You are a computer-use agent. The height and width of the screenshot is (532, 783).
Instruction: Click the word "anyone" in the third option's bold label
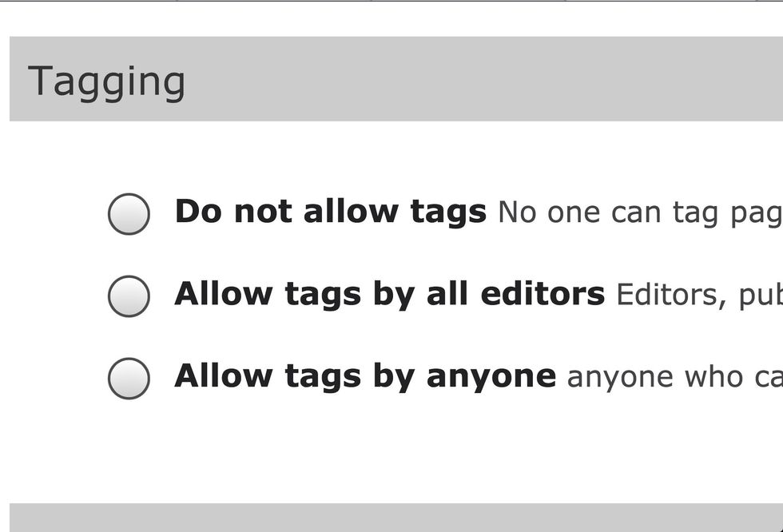click(491, 376)
